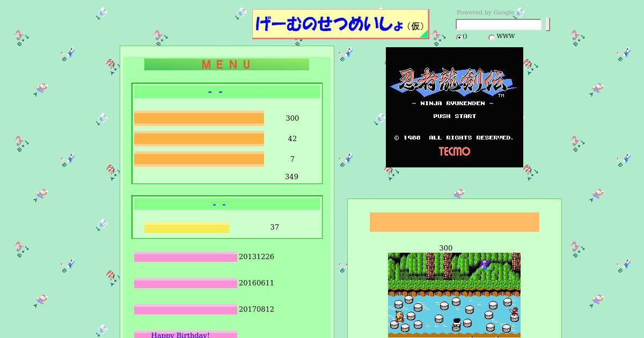This screenshot has width=644, height=338.
Task: Click the '300' above the game screenshot
Action: (x=446, y=248)
